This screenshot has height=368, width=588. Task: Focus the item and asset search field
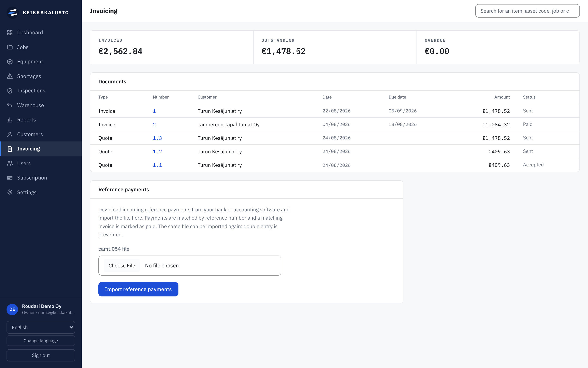(527, 11)
